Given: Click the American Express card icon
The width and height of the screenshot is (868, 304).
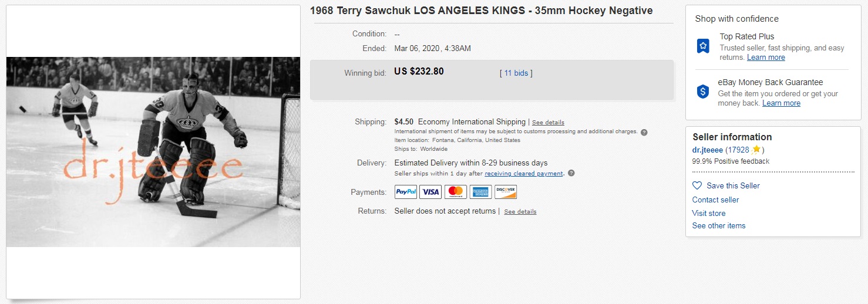Looking at the screenshot, I should tap(480, 192).
